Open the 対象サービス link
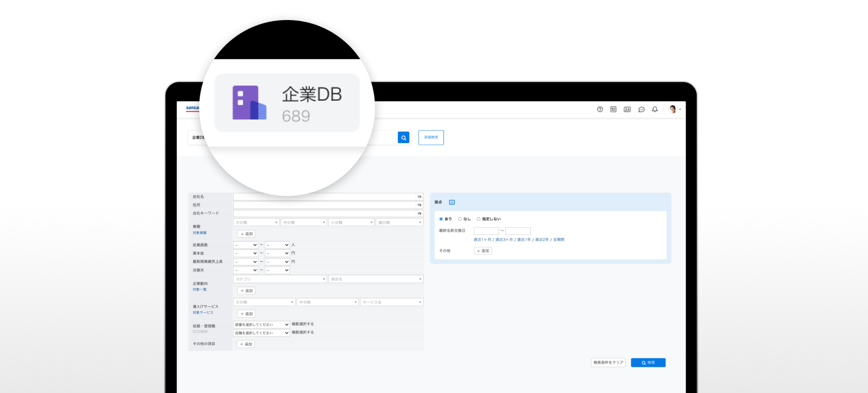 click(x=203, y=312)
